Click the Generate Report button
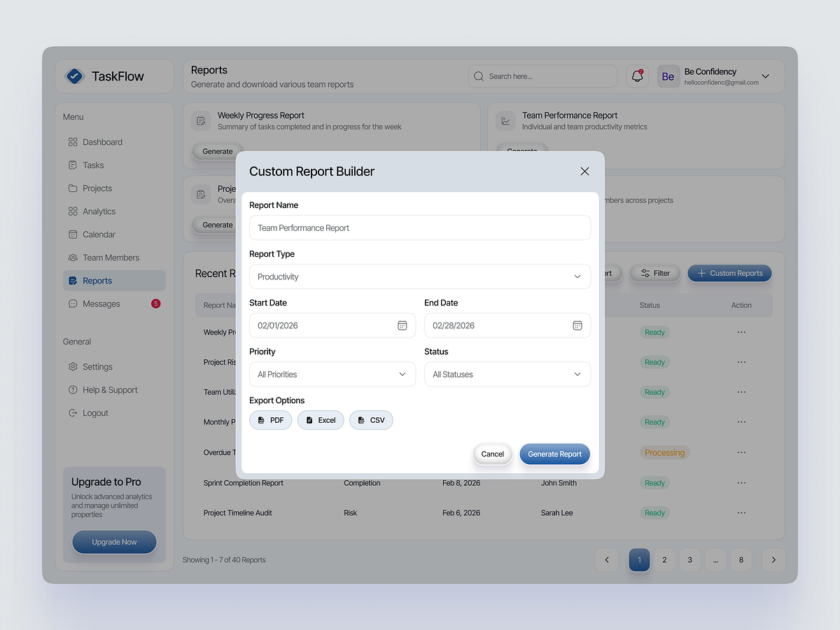This screenshot has height=630, width=840. point(554,454)
